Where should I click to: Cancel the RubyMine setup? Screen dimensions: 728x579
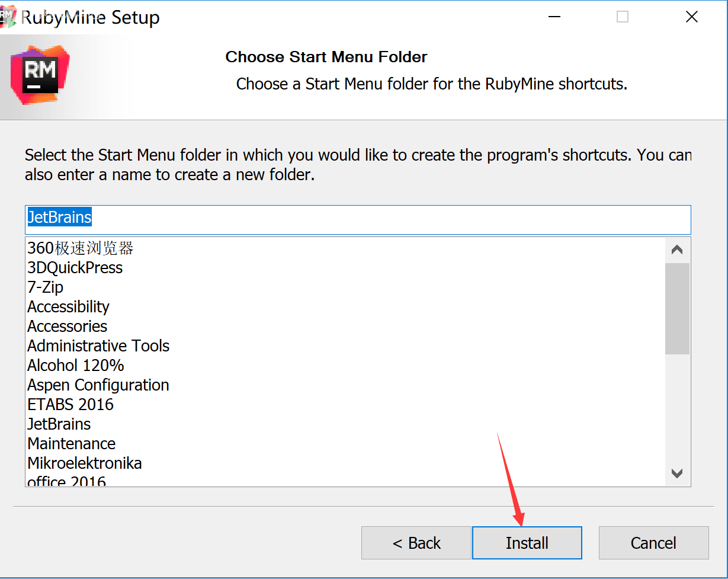(653, 543)
